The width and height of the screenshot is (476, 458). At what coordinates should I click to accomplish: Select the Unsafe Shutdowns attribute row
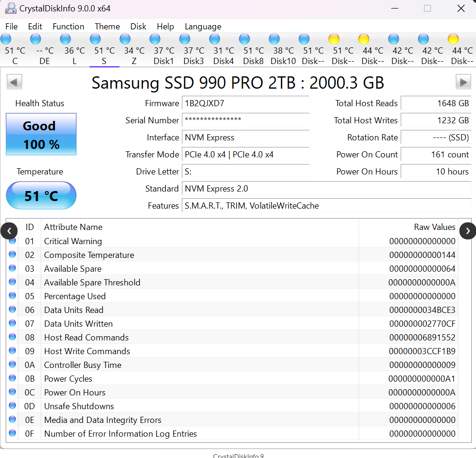(232, 406)
